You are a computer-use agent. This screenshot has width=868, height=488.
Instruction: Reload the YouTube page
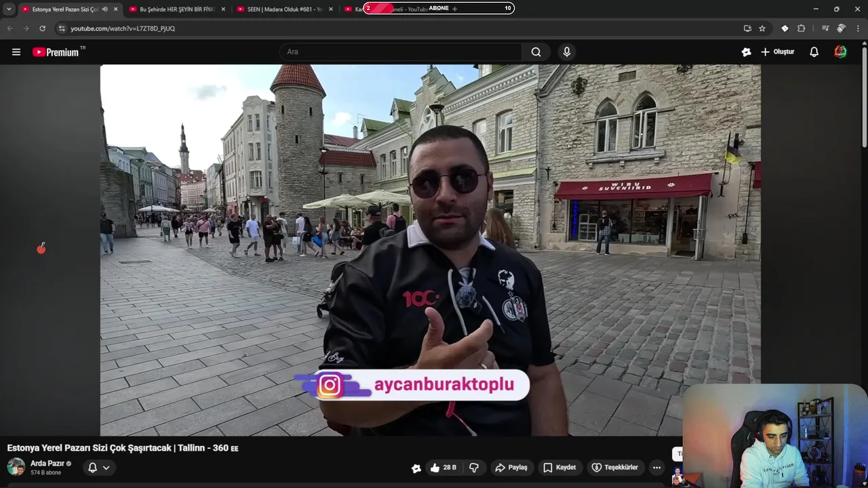(x=42, y=28)
